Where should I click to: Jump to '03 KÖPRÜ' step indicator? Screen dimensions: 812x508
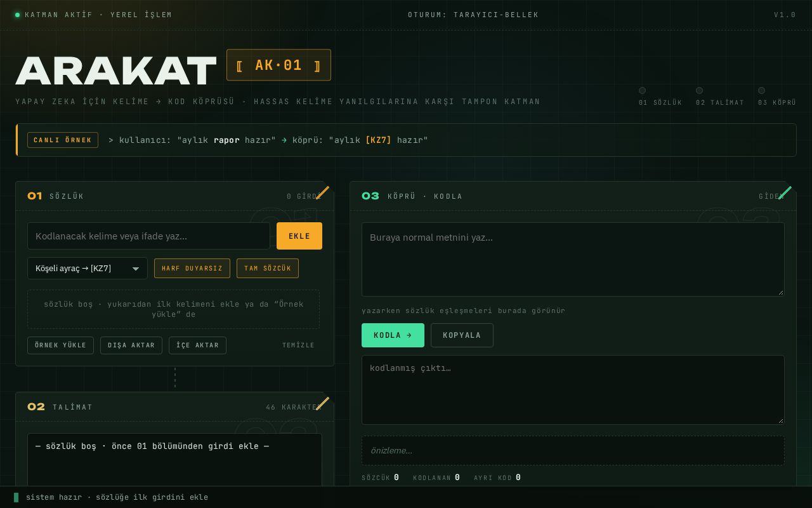pyautogui.click(x=777, y=97)
